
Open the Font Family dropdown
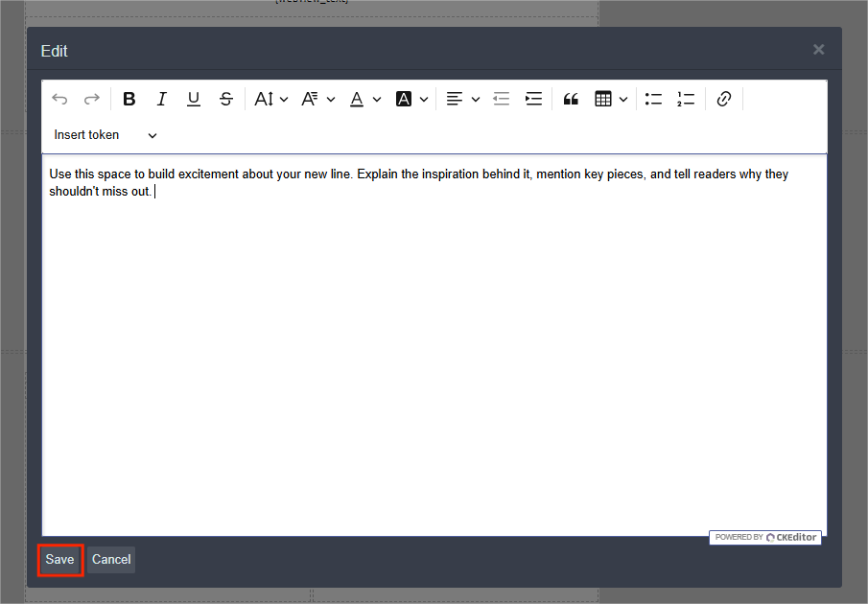318,99
